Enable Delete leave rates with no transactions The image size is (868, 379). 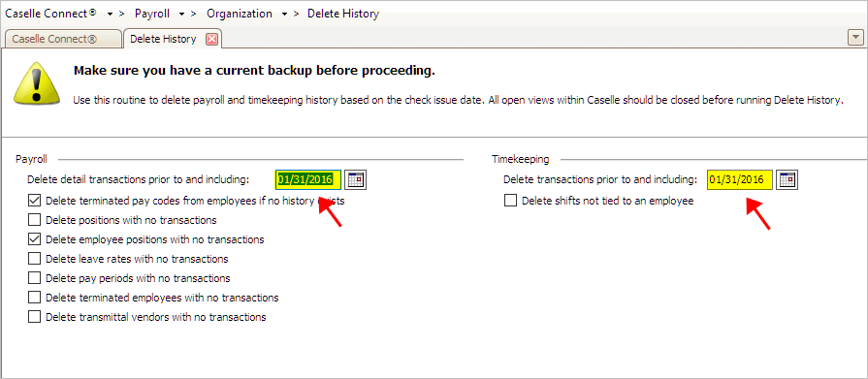pyautogui.click(x=34, y=259)
